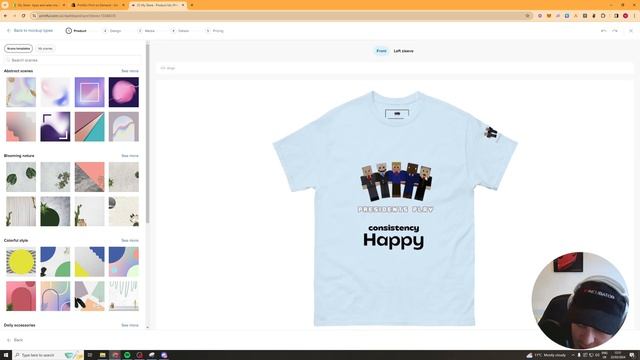
Task: Open File Explorer from the taskbar
Action: pos(102,355)
